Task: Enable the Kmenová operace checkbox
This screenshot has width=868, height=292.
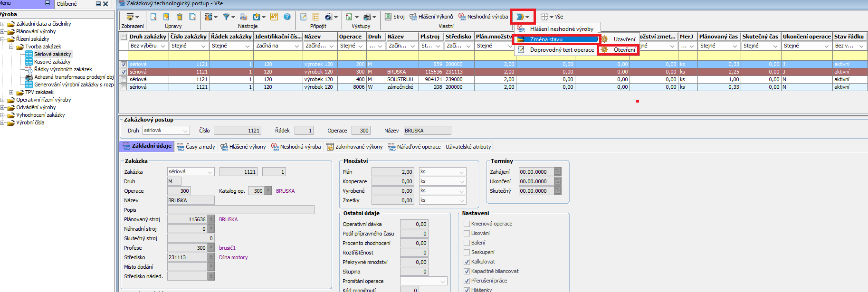Action: (467, 224)
